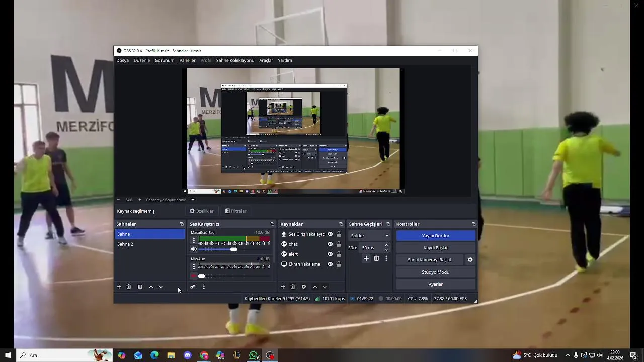Add a source with the Kaynaklar plus icon

tap(283, 287)
